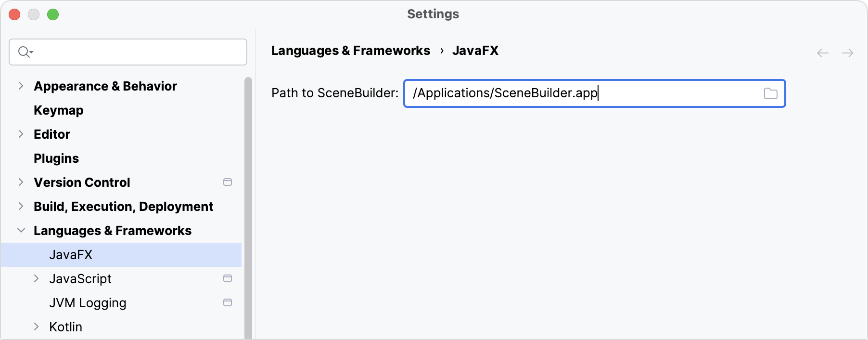Viewport: 868px width, 340px height.
Task: Collapse the Languages & Frameworks section
Action: [x=21, y=230]
